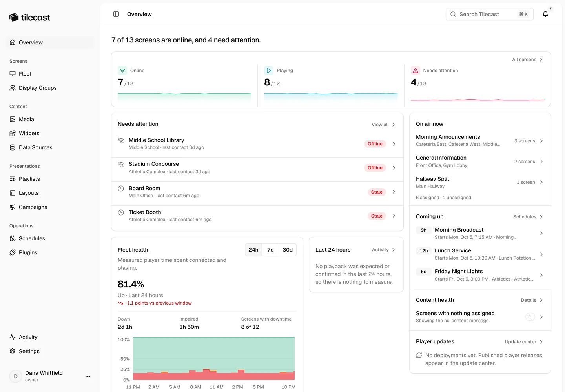Open Activity link in Last 24 hours
565x392 pixels.
click(x=383, y=250)
